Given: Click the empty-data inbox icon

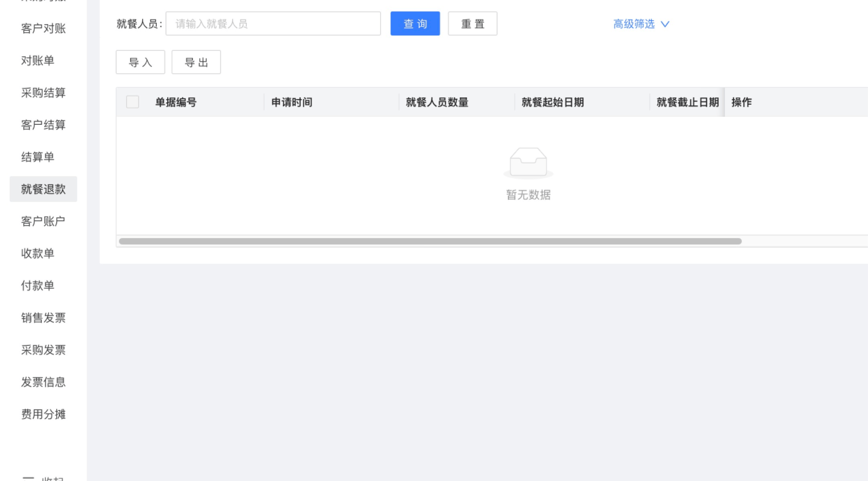Looking at the screenshot, I should [528, 163].
